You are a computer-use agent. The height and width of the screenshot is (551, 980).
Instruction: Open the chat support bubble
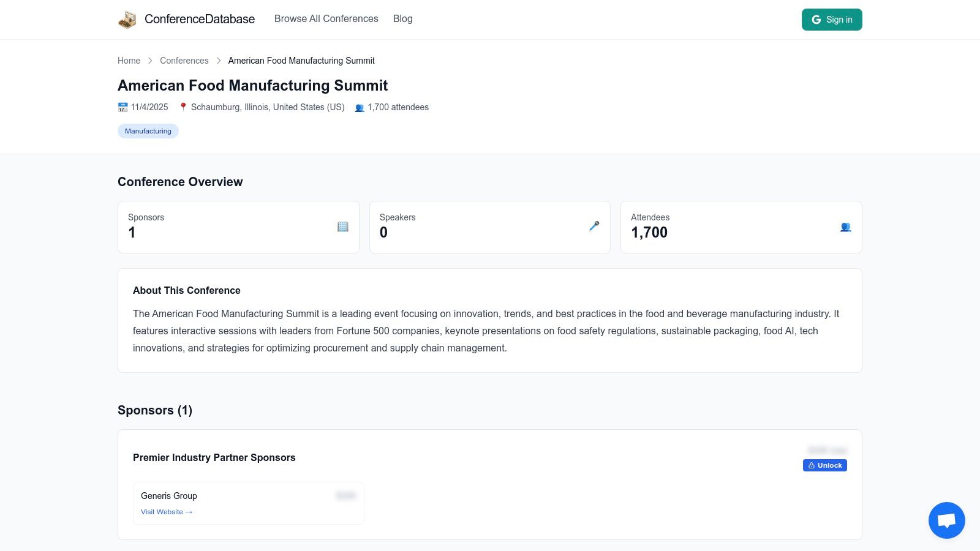(x=946, y=520)
